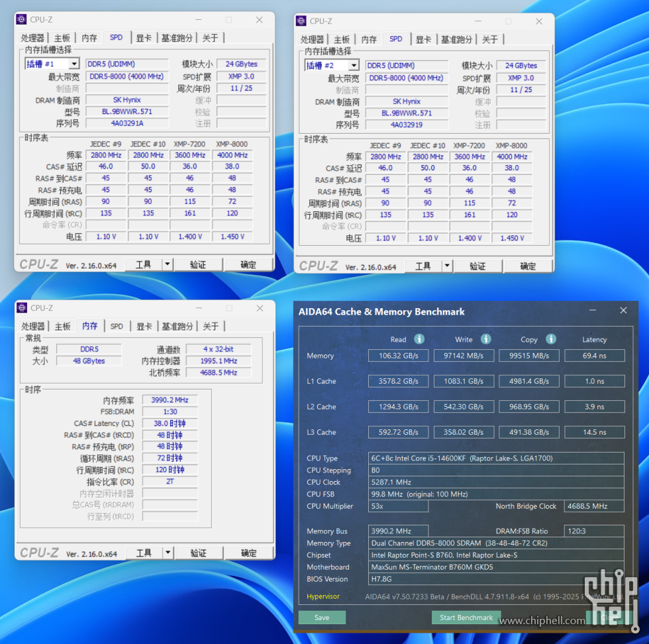Minimize the AIDA64 benchmark window
Screen dimensions: 649x644
tap(593, 310)
